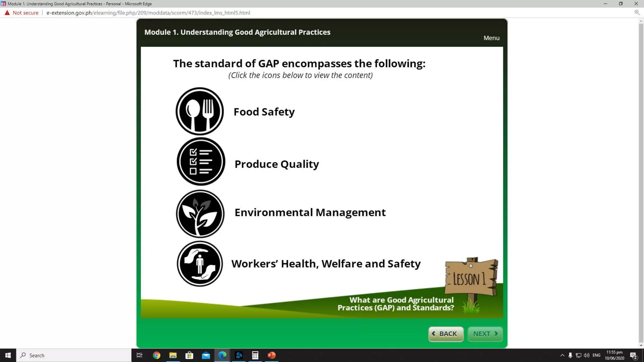Click the Workers' Health hands icon
The height and width of the screenshot is (362, 644).
200,264
